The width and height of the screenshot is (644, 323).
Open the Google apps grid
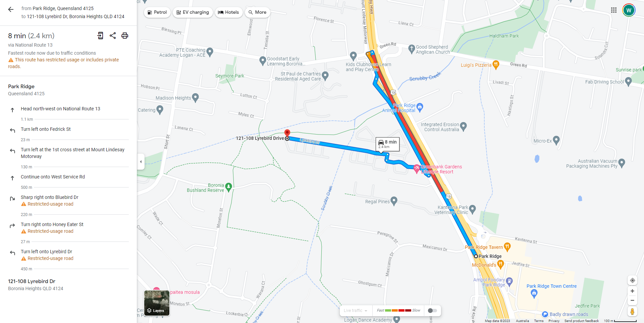614,10
